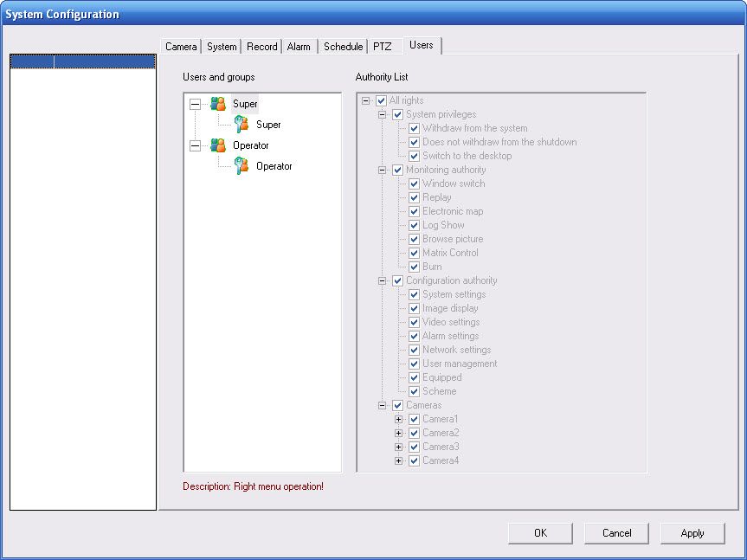Uncheck the Replay permission checkbox
The width and height of the screenshot is (747, 560).
[x=415, y=197]
